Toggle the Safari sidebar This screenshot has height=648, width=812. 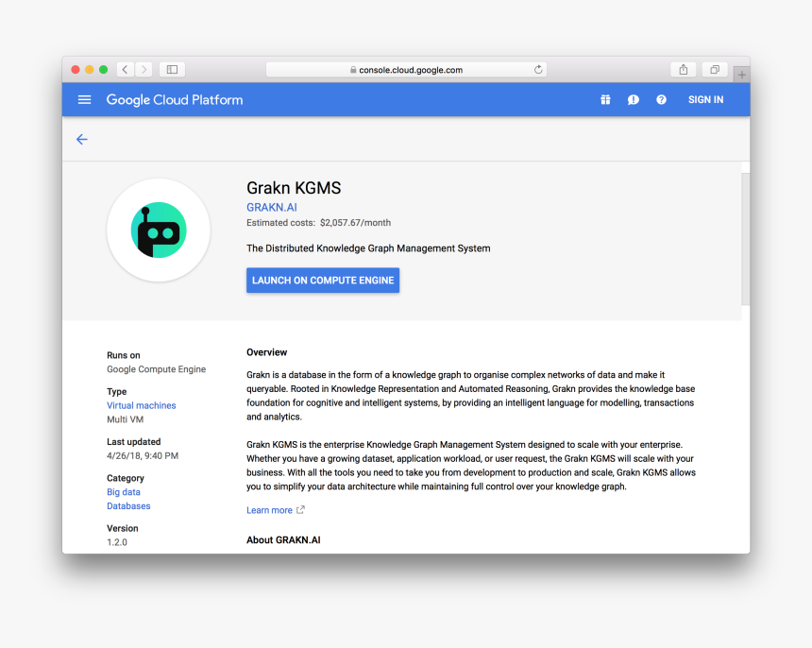pyautogui.click(x=171, y=68)
